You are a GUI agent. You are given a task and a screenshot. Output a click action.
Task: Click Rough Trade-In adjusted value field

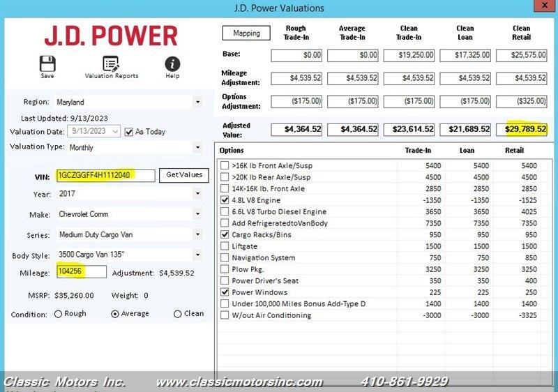297,130
